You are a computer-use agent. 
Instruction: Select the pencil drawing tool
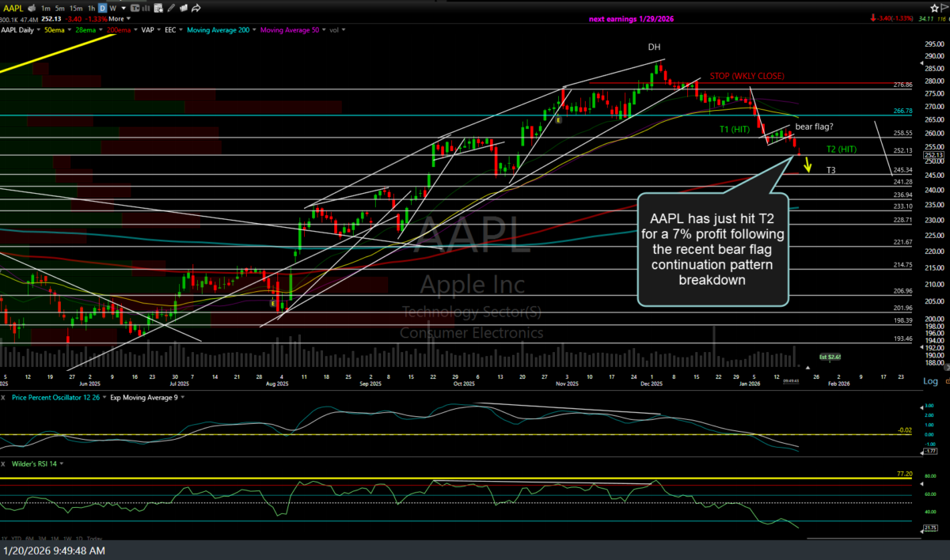pos(170,8)
